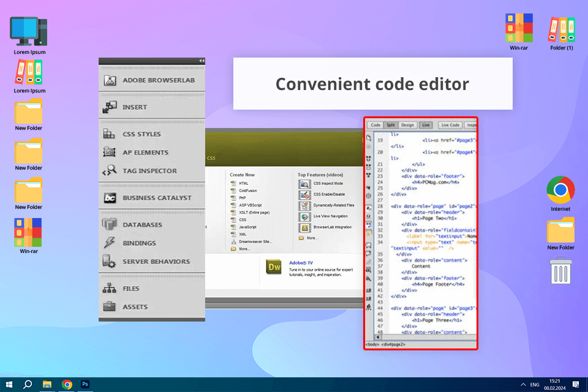
Task: Open the CSS Inspect Mode video
Action: click(x=321, y=184)
